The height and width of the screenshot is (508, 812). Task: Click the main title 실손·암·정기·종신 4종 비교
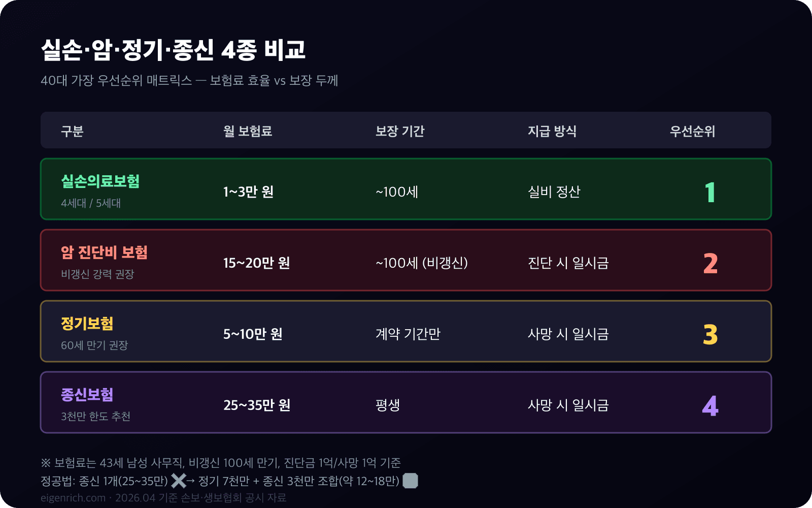pos(173,50)
